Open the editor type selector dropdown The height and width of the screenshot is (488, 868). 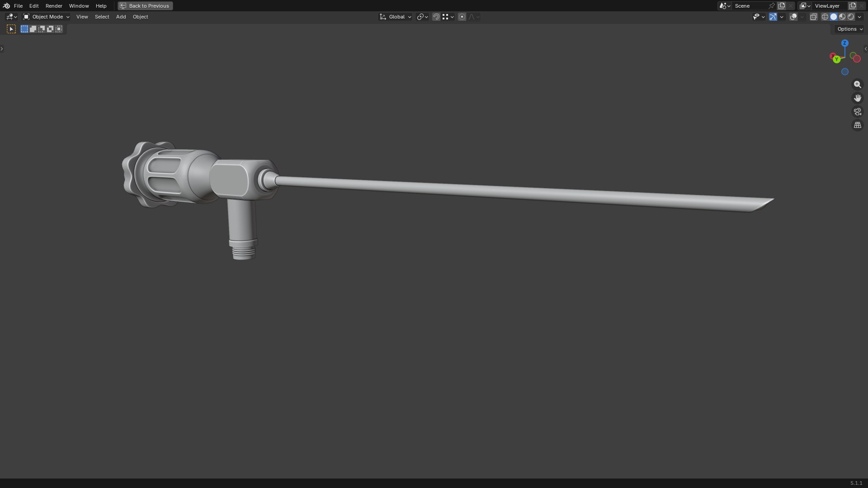(x=11, y=17)
